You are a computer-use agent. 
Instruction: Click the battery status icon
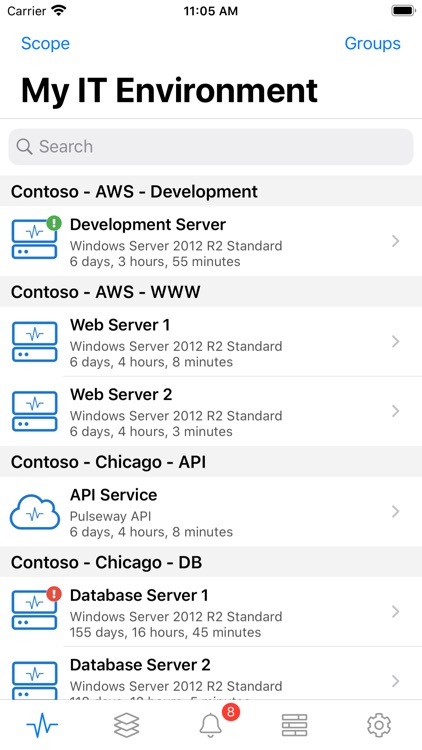coord(403,11)
